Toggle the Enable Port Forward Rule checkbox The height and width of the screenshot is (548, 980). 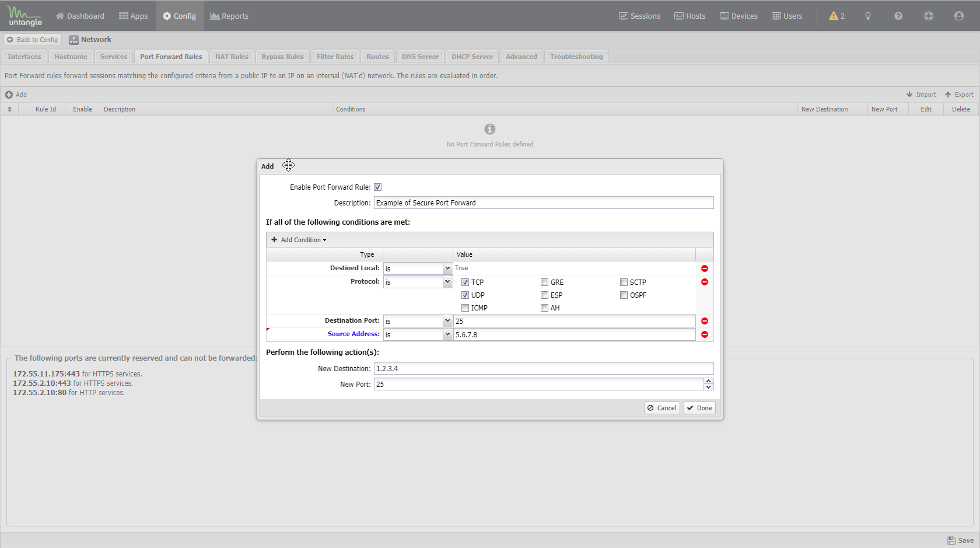coord(377,187)
